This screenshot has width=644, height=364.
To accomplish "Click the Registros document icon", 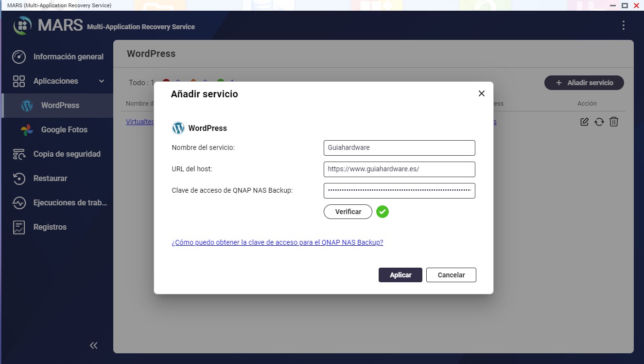I will point(19,227).
